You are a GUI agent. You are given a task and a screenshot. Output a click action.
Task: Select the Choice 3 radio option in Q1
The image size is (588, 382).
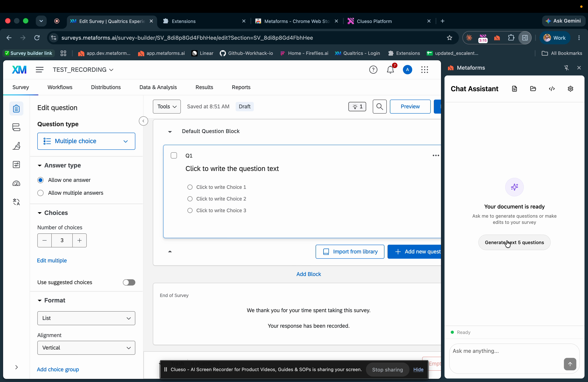point(190,210)
